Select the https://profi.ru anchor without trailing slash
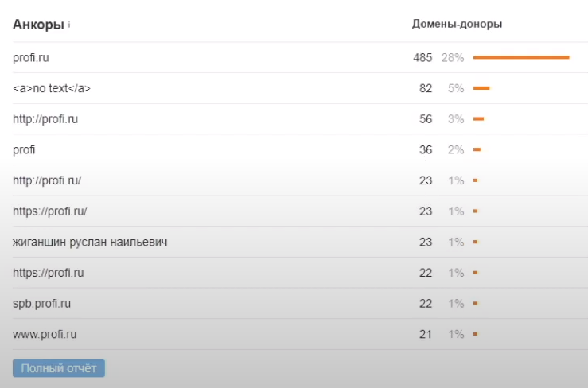588x388 pixels. (49, 273)
